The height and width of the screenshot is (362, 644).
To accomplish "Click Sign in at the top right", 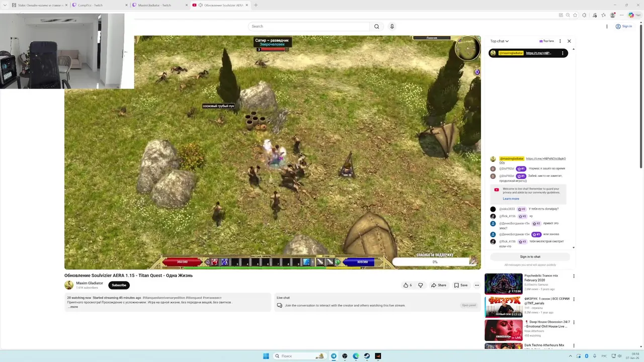I will click(624, 26).
